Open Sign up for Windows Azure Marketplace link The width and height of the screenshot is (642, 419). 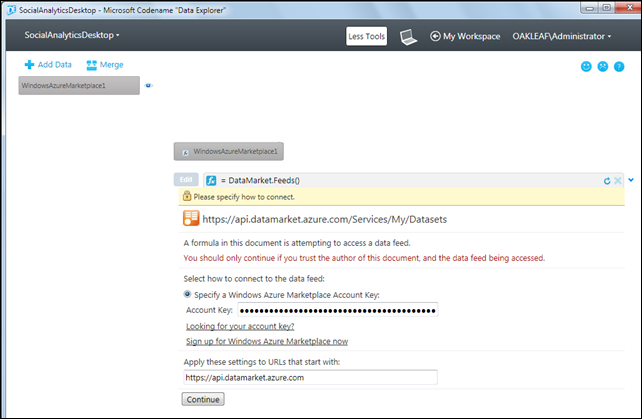[267, 341]
